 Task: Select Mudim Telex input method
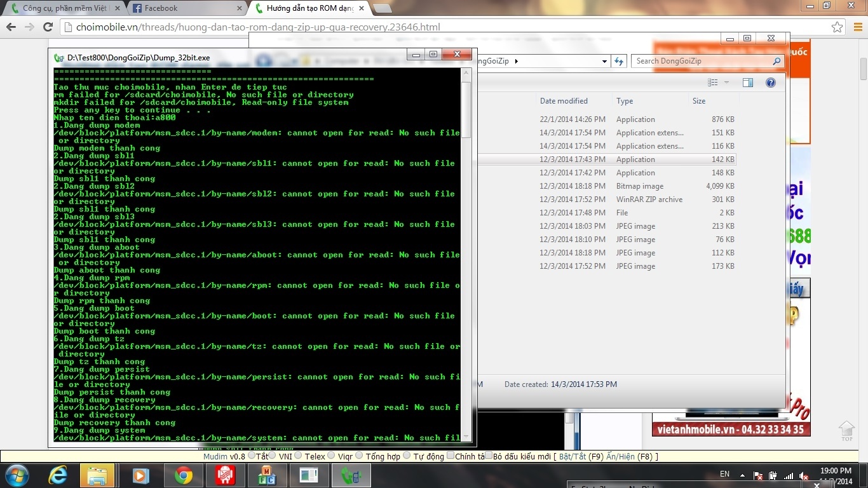(x=298, y=456)
